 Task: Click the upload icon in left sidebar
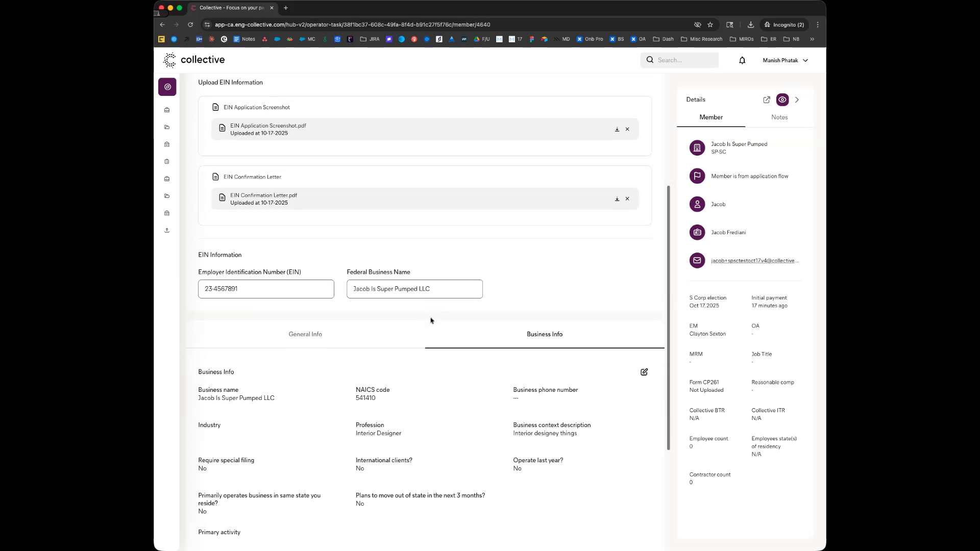167,231
